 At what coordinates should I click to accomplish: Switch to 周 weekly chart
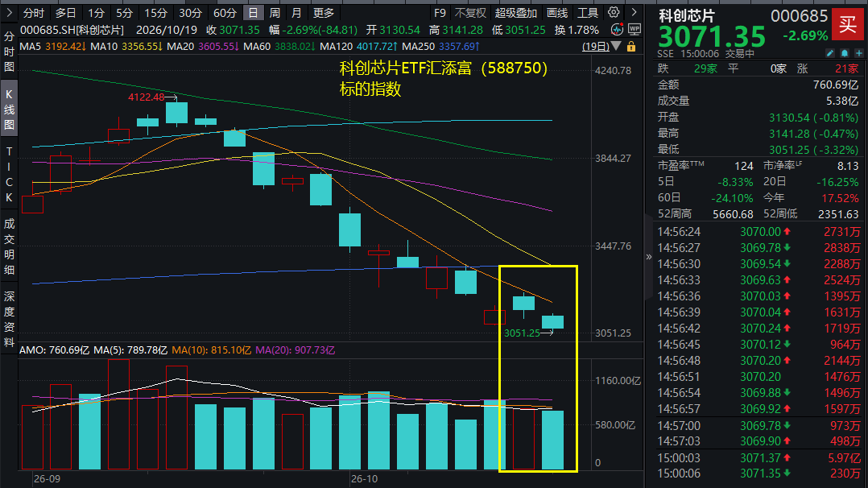[275, 13]
